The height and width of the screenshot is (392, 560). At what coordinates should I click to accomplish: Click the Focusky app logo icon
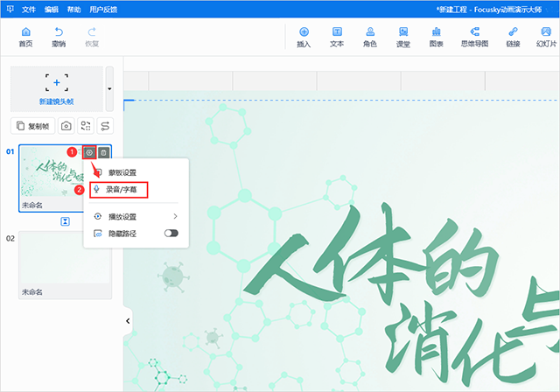10,9
